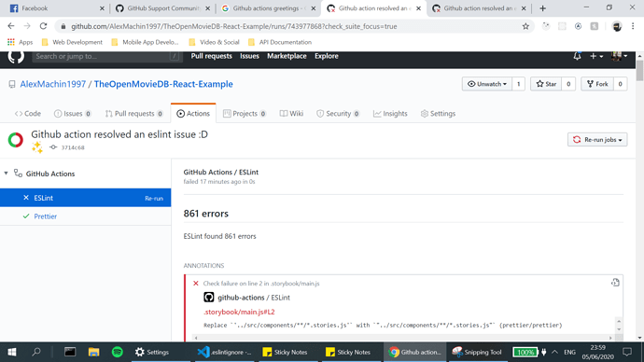Go back with the browser back arrow
Image resolution: width=644 pixels, height=362 pixels.
11,26
